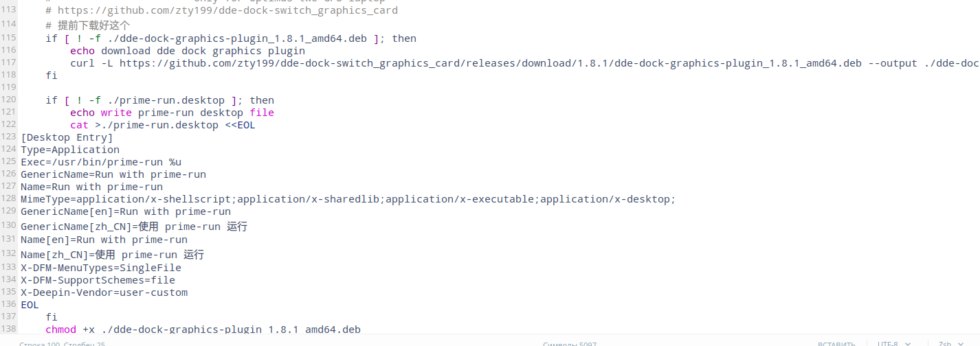980x346 pixels.
Task: Click the Type=Application line
Action: point(70,150)
